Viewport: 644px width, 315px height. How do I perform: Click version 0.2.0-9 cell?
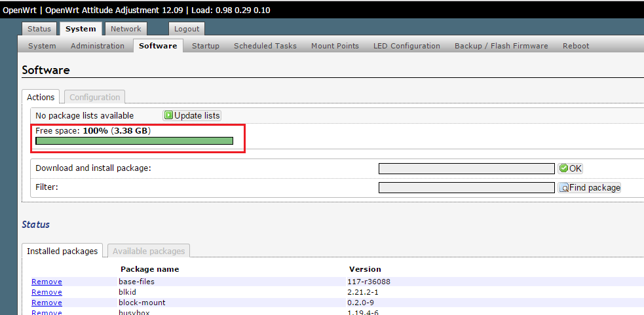(x=362, y=303)
